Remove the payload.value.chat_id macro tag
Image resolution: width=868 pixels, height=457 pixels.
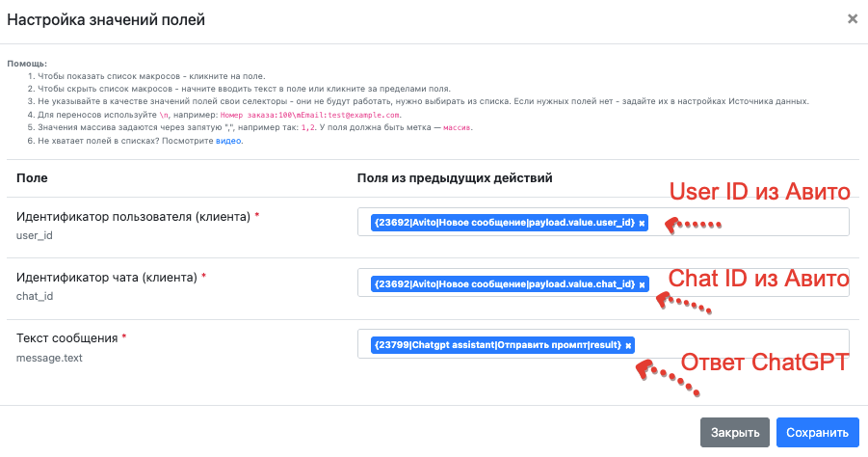[x=642, y=284]
